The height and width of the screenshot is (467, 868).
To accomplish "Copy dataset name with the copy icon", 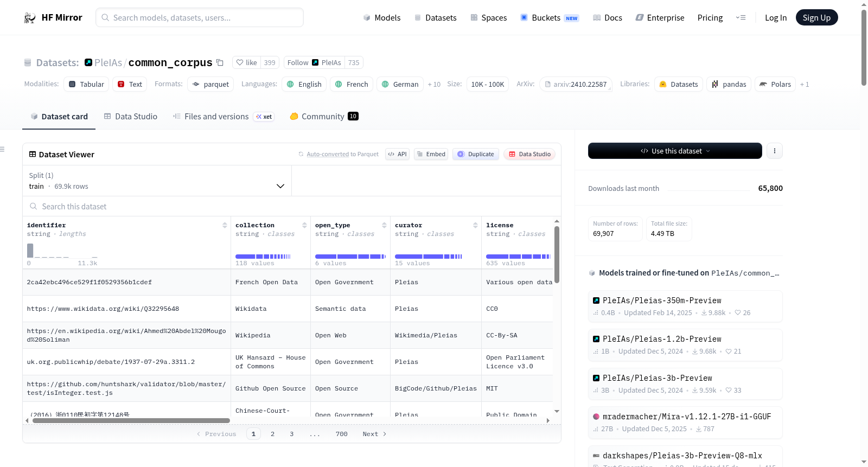I will 220,62.
